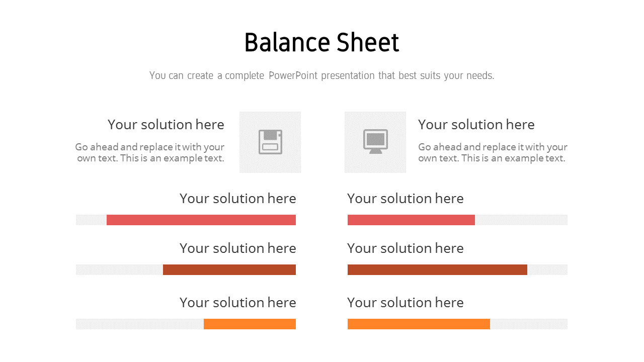
Task: Select label above right orange bar
Action: pos(405,303)
